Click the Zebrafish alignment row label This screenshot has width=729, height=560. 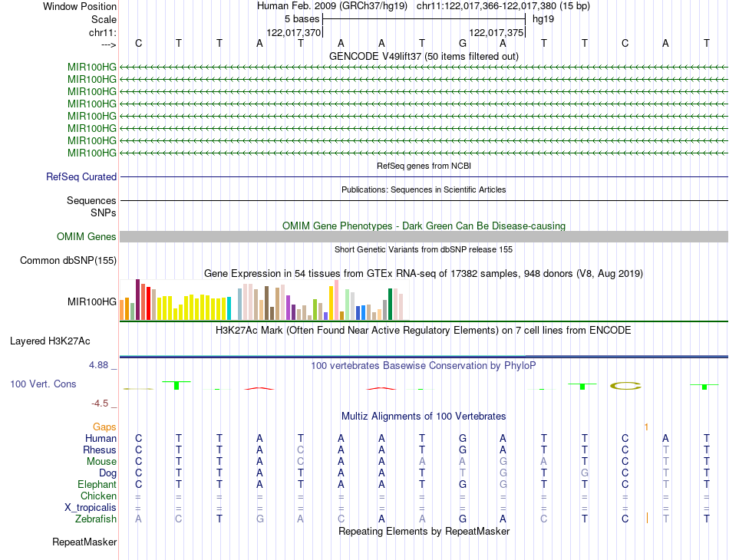click(x=96, y=519)
